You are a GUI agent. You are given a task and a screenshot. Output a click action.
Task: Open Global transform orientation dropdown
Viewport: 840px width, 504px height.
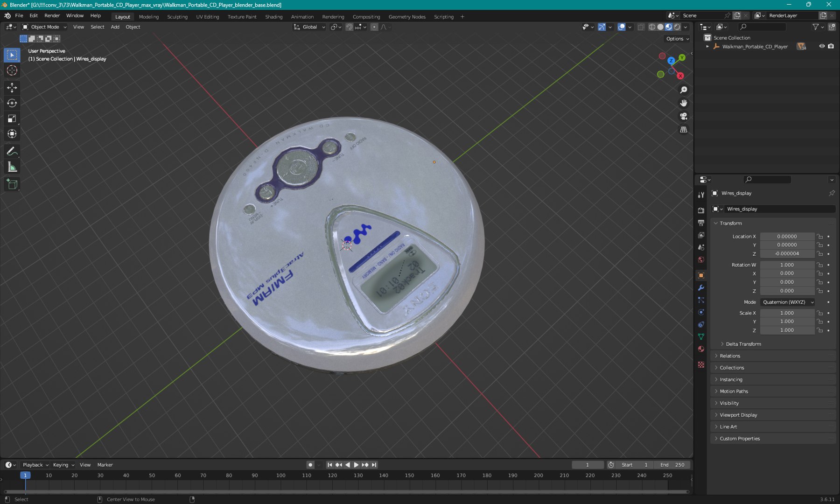(309, 27)
